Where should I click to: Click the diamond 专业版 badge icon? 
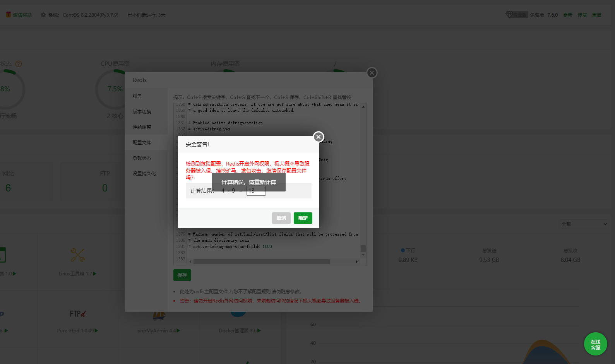tap(517, 15)
